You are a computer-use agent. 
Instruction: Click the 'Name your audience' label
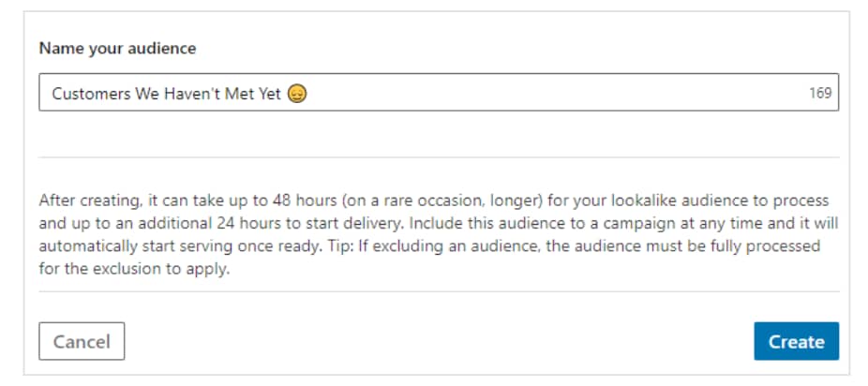point(117,48)
